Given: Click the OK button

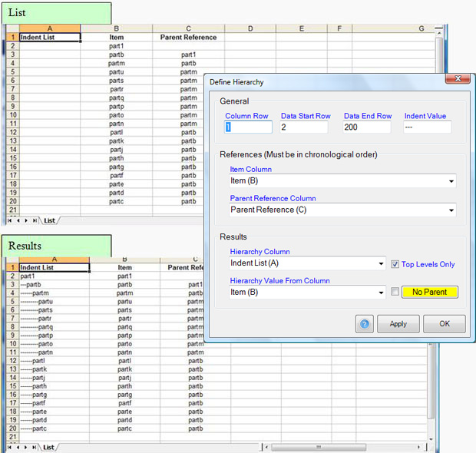Looking at the screenshot, I should pos(444,324).
